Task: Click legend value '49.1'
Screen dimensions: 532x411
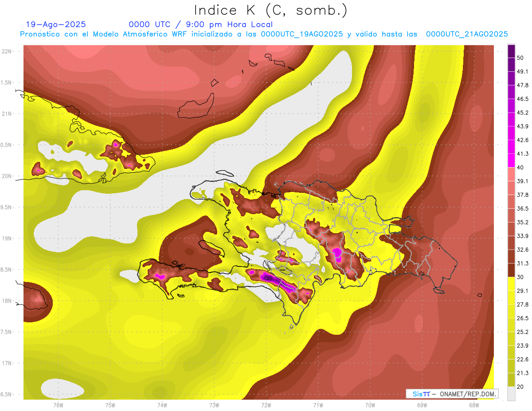Action: [523, 71]
